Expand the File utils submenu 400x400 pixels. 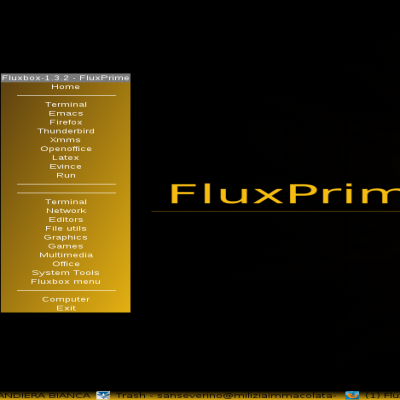click(66, 228)
